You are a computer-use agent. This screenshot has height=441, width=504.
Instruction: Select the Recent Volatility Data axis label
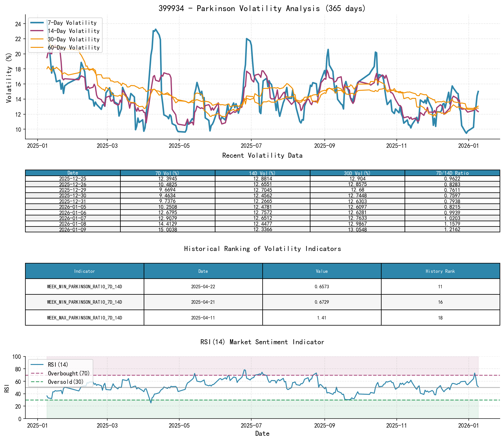click(x=262, y=155)
